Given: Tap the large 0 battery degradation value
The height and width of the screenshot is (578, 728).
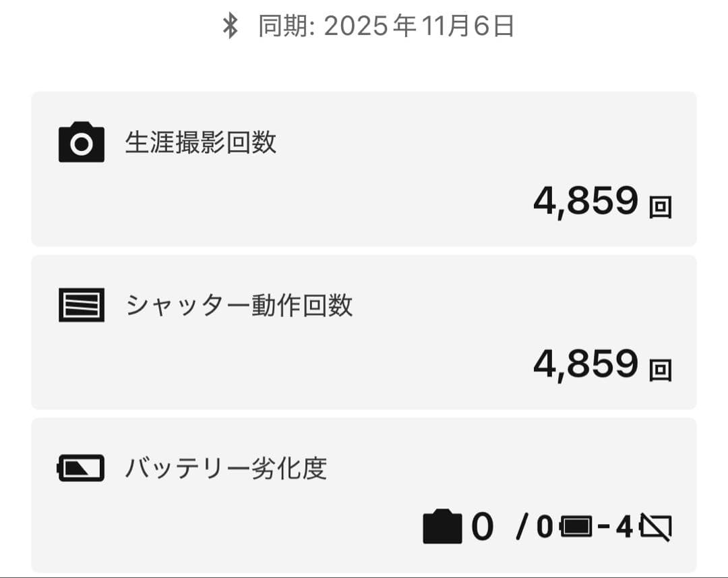Looking at the screenshot, I should click(482, 527).
